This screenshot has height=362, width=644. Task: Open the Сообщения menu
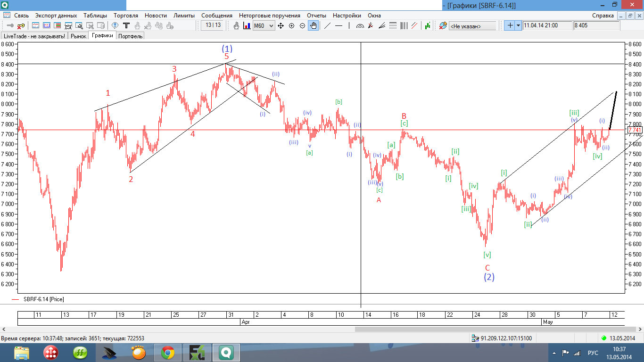click(217, 16)
